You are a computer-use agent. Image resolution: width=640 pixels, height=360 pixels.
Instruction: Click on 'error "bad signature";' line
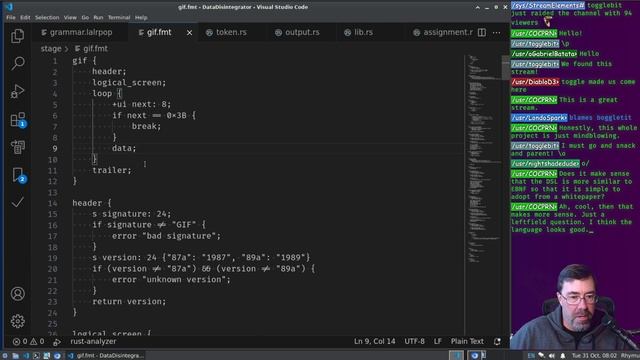pos(166,236)
